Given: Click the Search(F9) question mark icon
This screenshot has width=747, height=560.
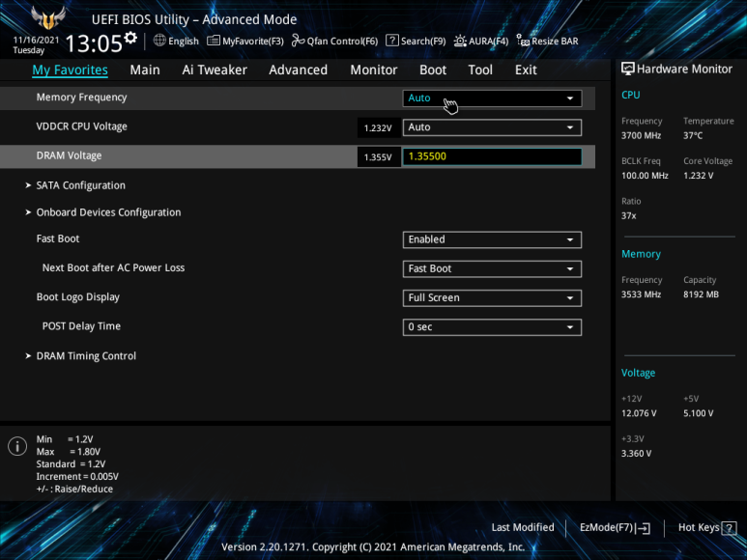Looking at the screenshot, I should point(391,41).
